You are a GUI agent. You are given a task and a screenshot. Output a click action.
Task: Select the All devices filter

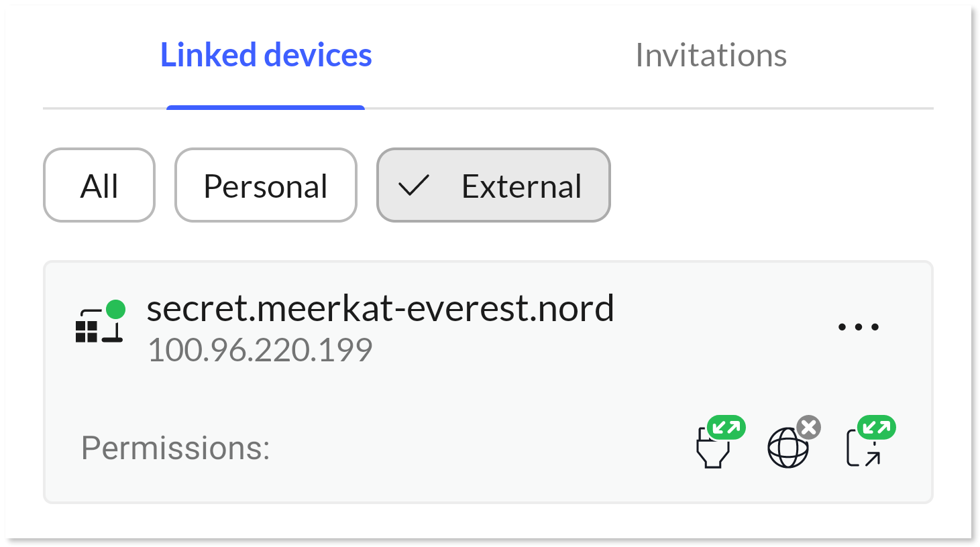(x=99, y=185)
